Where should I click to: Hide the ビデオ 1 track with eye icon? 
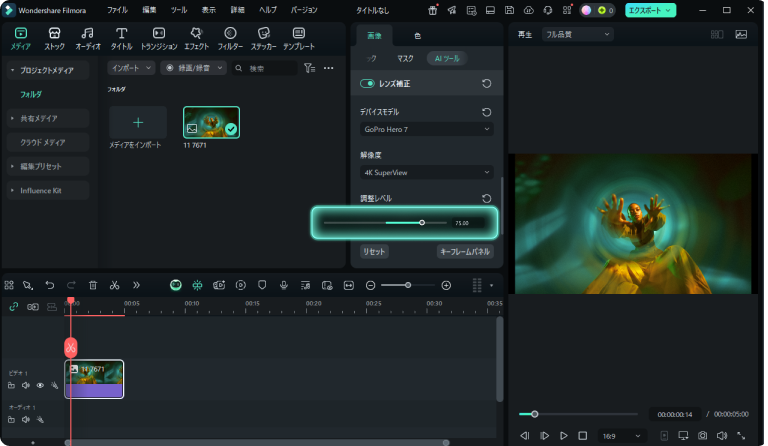coord(40,385)
